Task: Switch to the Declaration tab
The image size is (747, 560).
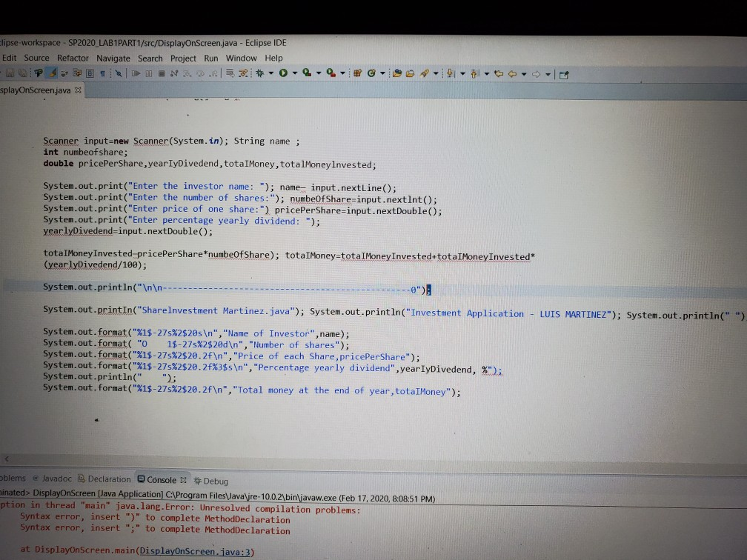Action: point(104,479)
